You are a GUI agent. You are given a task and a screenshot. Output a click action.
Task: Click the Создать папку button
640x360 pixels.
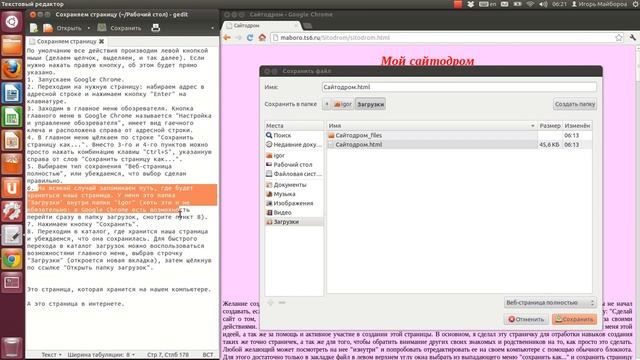[575, 104]
